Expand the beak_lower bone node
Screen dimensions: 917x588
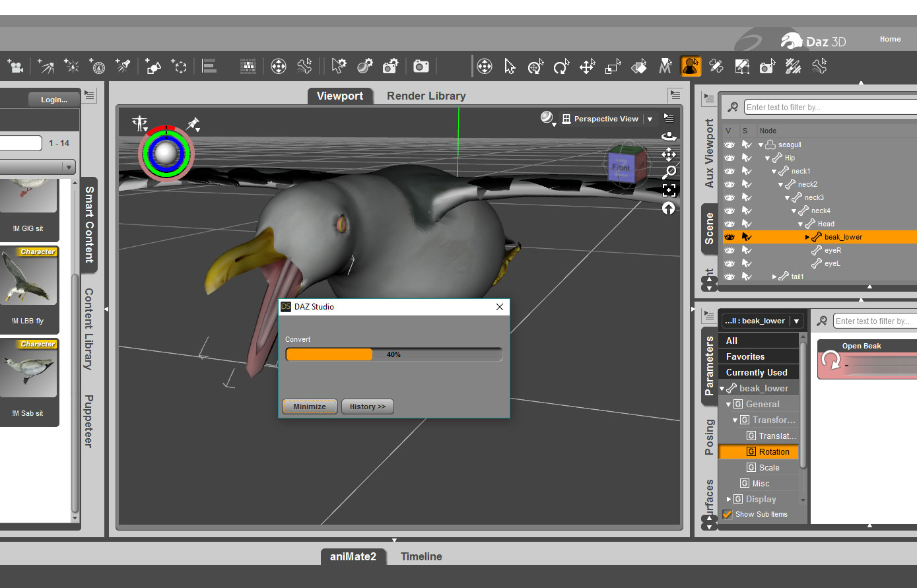807,238
